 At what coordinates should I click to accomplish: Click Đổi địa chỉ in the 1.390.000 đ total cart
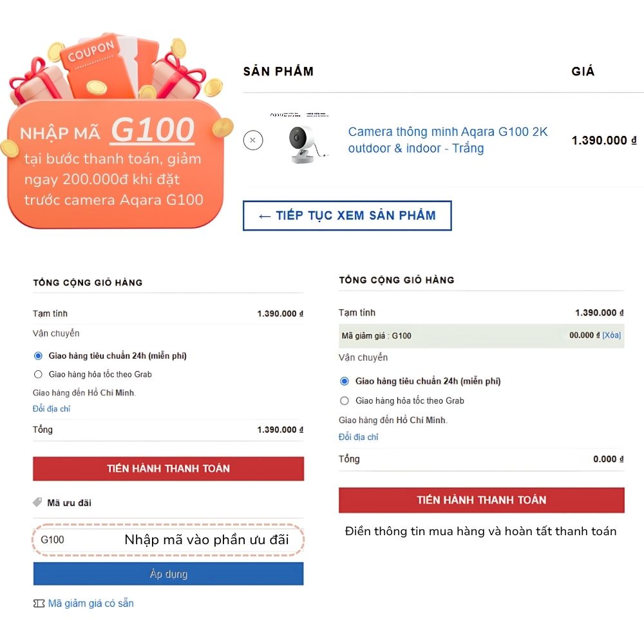coord(52,409)
